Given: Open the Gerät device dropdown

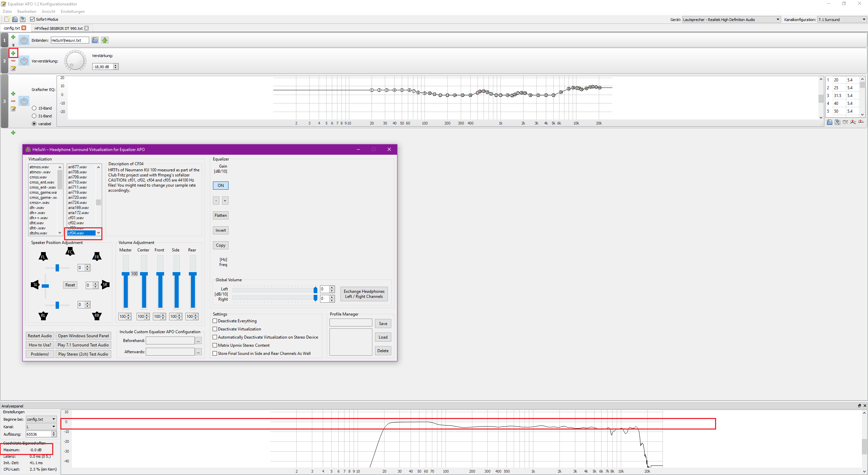Looking at the screenshot, I should 731,20.
